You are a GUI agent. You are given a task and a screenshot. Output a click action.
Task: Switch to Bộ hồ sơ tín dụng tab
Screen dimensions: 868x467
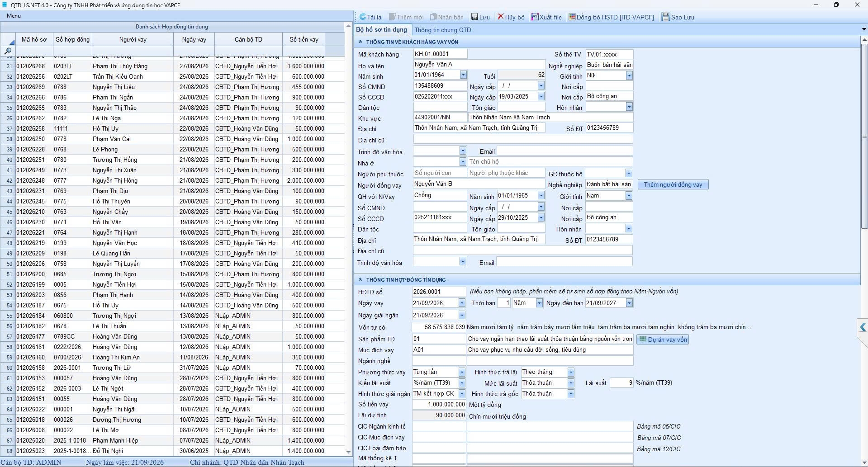[x=382, y=29]
